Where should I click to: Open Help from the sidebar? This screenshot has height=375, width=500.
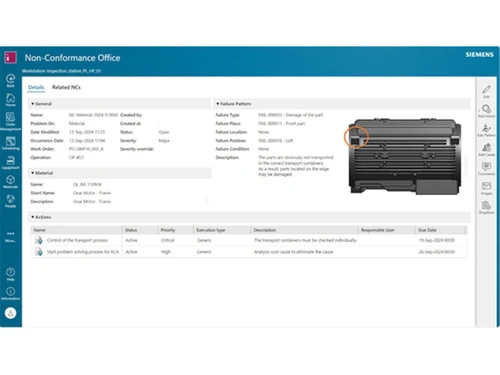[x=10, y=274]
